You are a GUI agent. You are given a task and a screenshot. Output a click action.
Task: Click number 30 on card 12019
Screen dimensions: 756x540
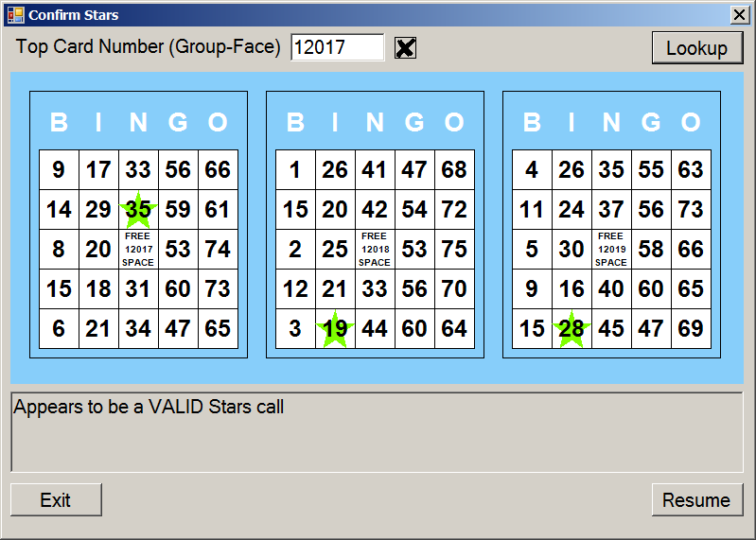[x=571, y=249]
